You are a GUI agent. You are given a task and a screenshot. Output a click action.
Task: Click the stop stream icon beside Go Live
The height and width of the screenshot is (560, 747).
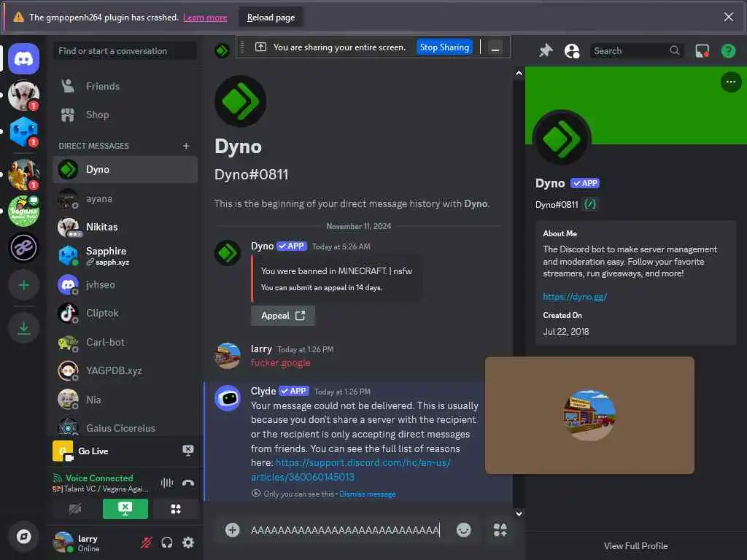point(188,451)
